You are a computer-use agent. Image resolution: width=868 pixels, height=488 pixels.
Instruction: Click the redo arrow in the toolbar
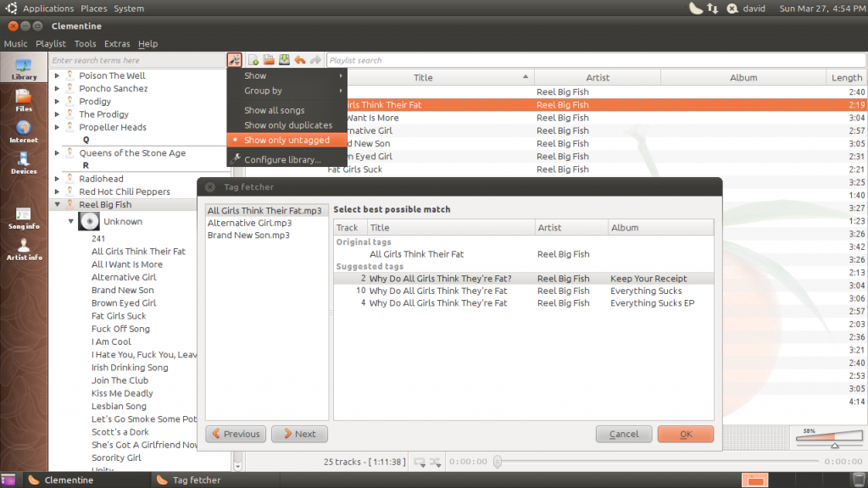point(314,59)
